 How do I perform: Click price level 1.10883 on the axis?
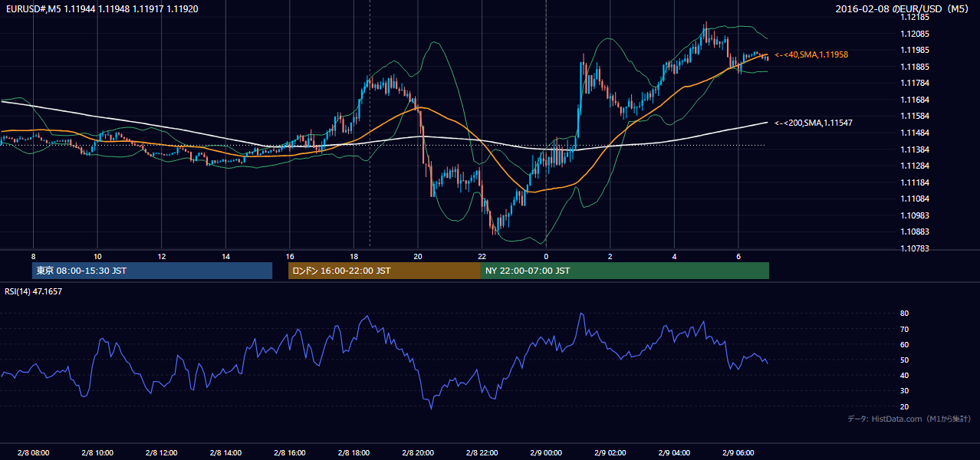click(915, 232)
